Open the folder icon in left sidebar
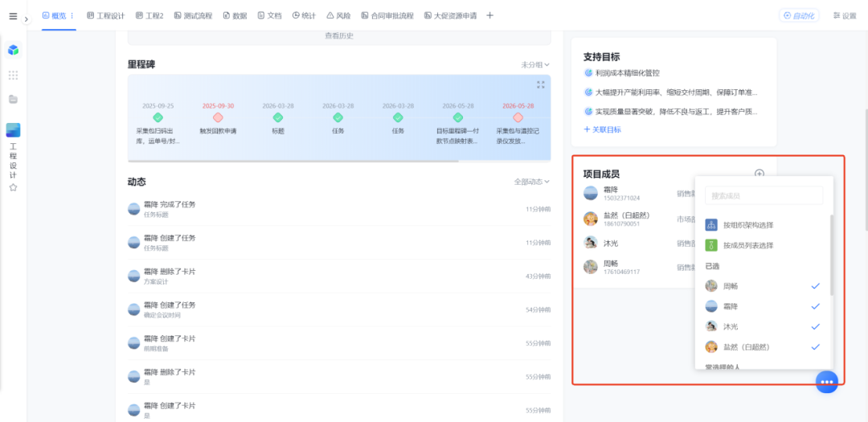Image resolution: width=868 pixels, height=422 pixels. 14,99
